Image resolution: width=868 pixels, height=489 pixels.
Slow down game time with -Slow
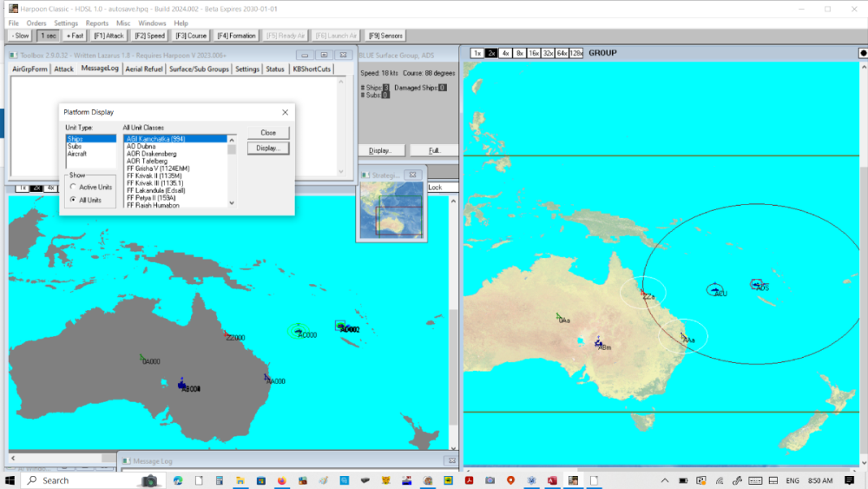21,36
